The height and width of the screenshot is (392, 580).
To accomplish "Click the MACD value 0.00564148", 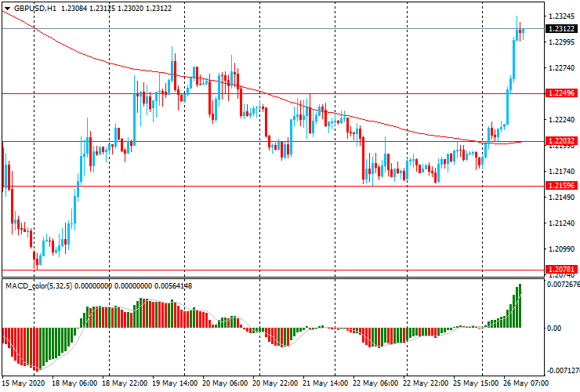I will coord(173,285).
